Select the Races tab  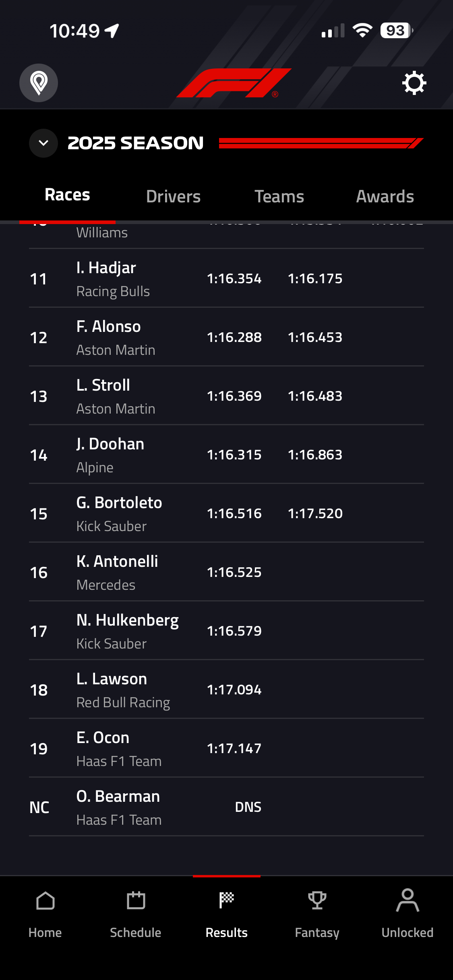point(67,195)
